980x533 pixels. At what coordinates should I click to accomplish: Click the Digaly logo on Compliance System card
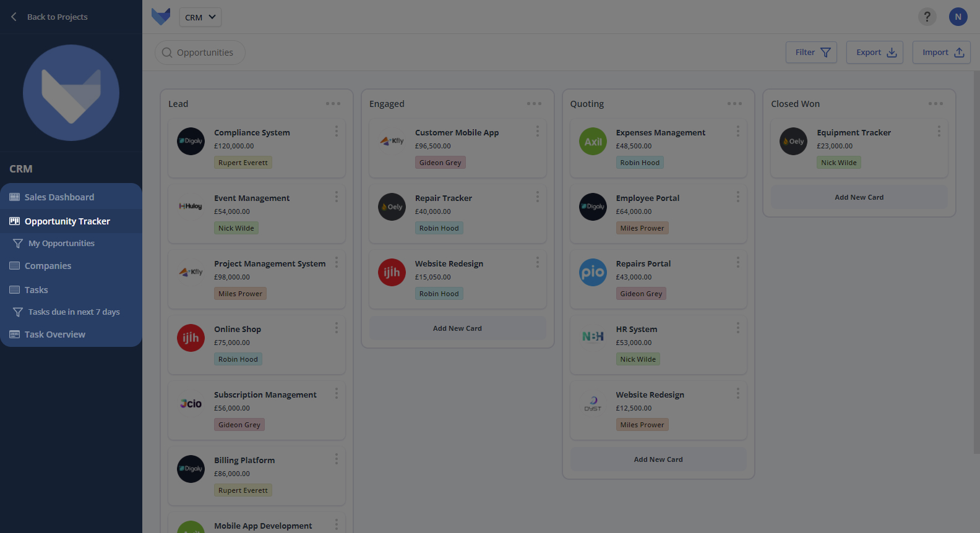click(x=191, y=141)
